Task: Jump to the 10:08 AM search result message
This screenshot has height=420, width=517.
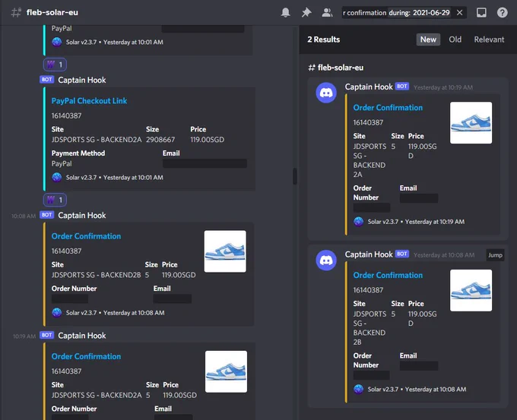Action: [x=495, y=255]
